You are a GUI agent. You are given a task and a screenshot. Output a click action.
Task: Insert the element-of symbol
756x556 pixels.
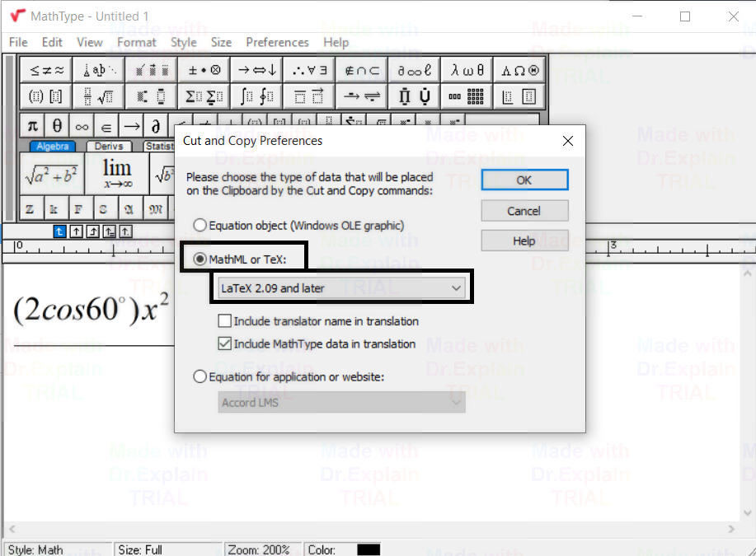[106, 126]
